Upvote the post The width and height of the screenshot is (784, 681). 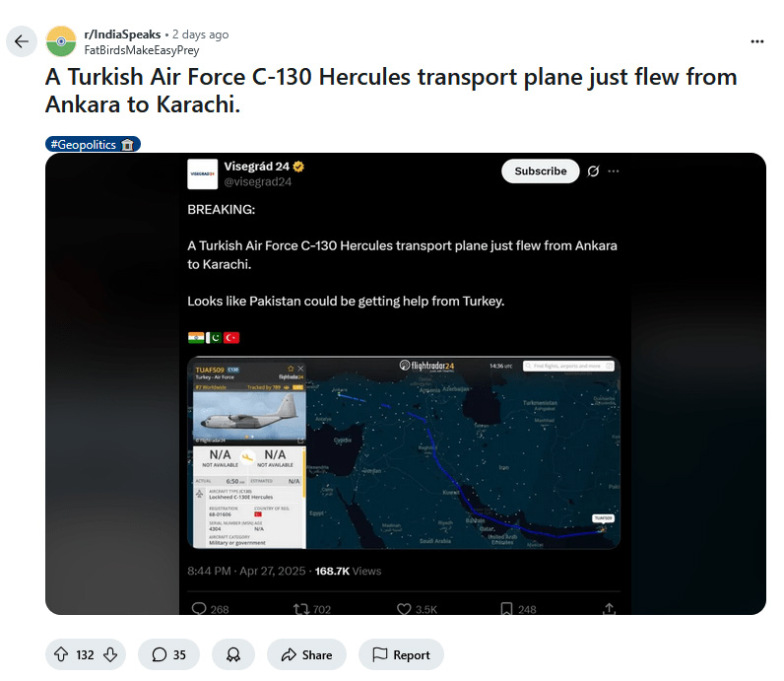pyautogui.click(x=59, y=654)
